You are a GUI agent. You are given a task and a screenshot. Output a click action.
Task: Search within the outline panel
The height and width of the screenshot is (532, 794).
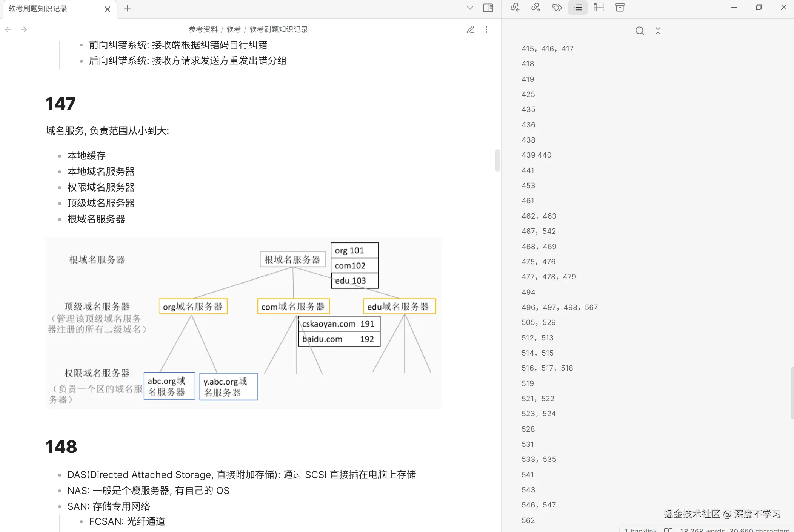tap(640, 31)
